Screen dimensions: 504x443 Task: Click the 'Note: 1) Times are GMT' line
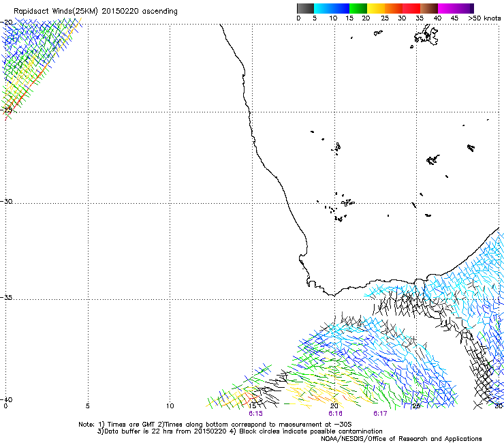[215, 425]
